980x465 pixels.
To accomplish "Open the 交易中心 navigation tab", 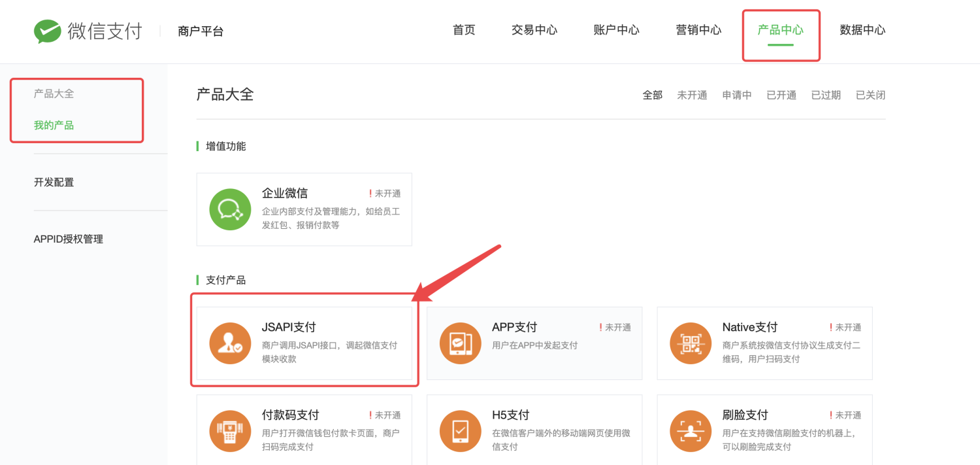I will (534, 30).
